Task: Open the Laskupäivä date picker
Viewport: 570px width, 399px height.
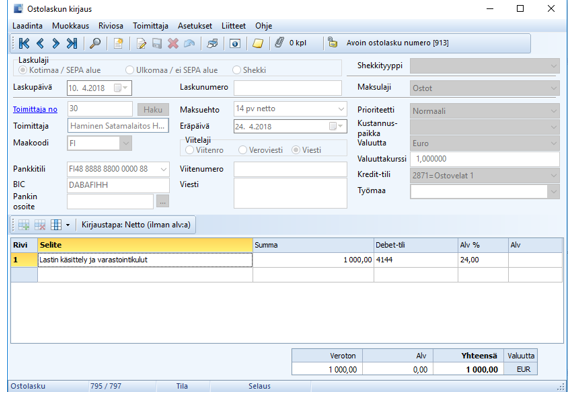Action: coord(121,88)
